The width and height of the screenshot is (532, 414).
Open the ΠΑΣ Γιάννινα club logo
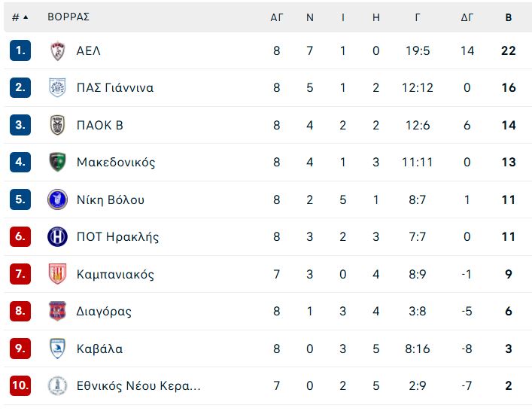pos(57,87)
